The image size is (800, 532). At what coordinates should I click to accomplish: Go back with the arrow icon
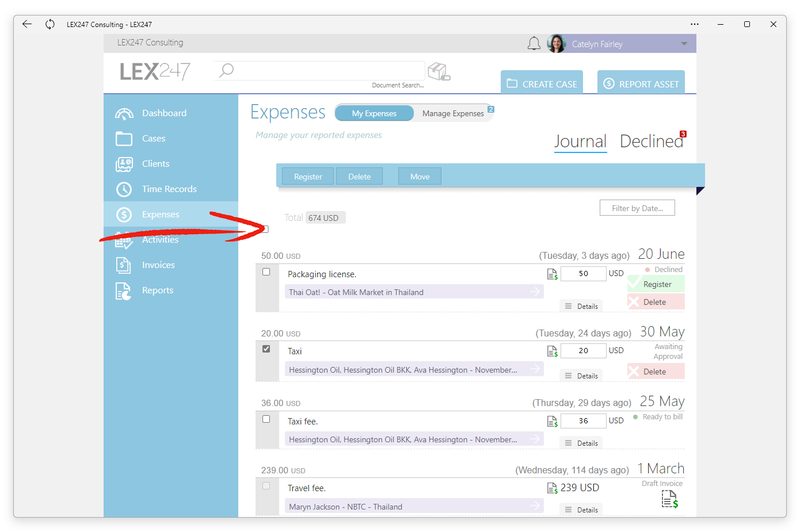point(26,24)
